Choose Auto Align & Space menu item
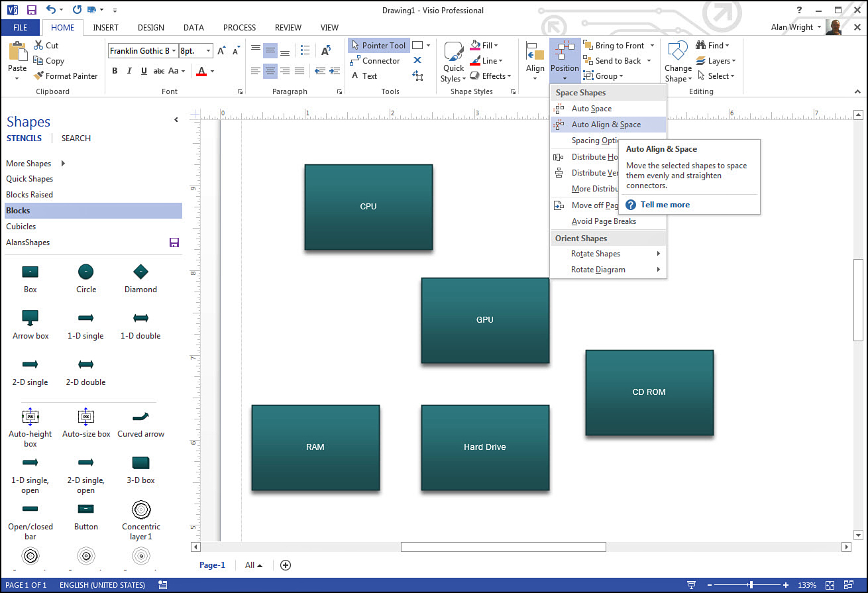868x593 pixels. pyautogui.click(x=608, y=125)
